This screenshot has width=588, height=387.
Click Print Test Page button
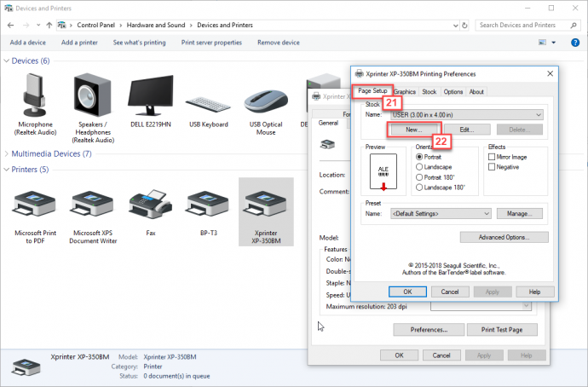[502, 330]
